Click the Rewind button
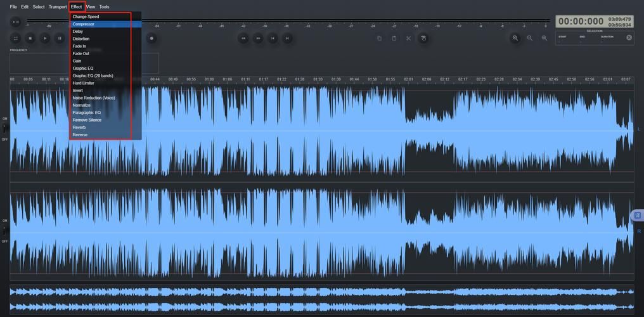Screen dimensions: 644x317 click(x=243, y=38)
